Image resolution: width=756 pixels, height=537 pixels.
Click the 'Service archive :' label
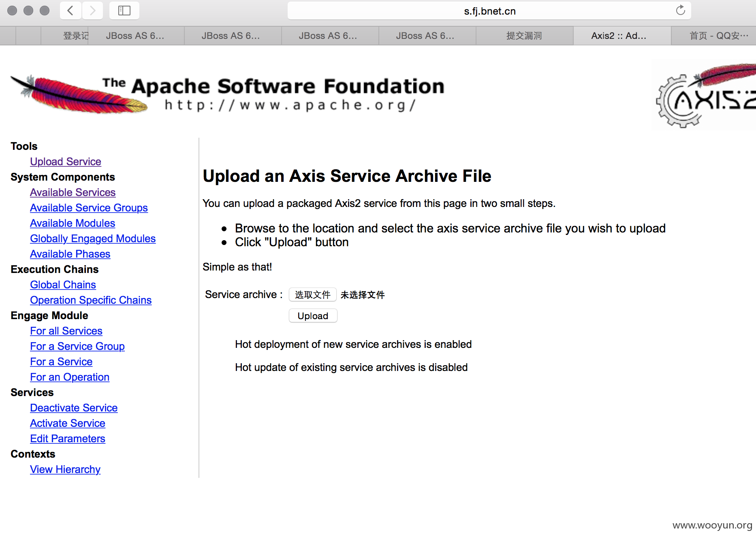tap(244, 294)
